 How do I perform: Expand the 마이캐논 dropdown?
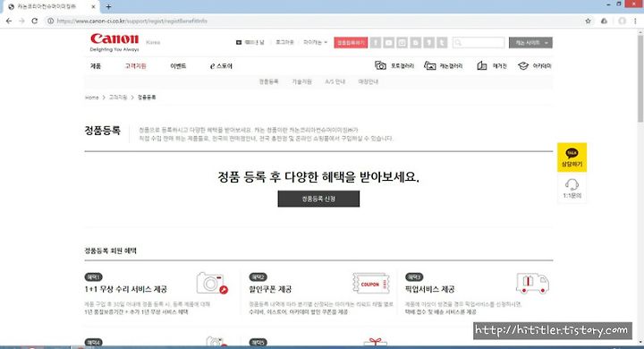[315, 42]
